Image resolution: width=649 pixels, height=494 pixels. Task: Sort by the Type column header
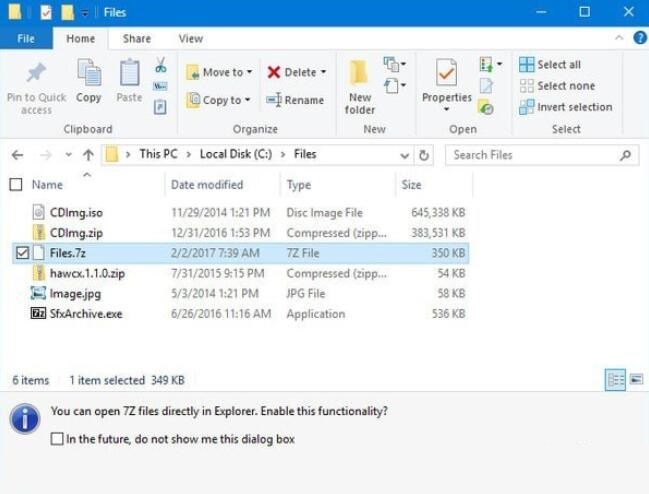pyautogui.click(x=298, y=185)
